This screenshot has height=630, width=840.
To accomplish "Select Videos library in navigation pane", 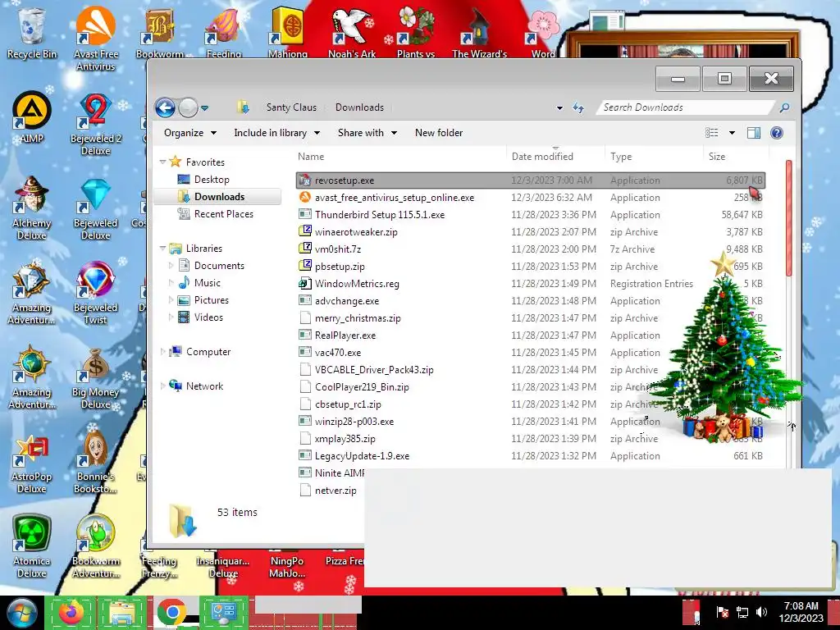I will click(208, 317).
